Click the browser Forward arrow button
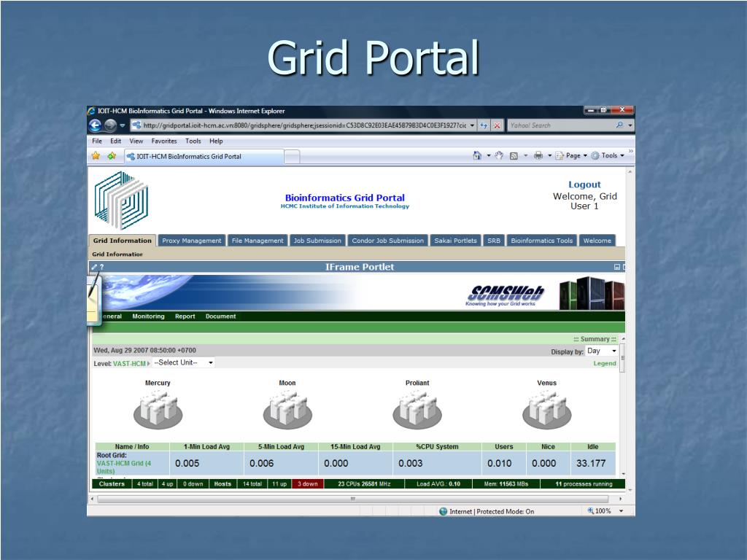This screenshot has height=560, width=747. click(111, 125)
